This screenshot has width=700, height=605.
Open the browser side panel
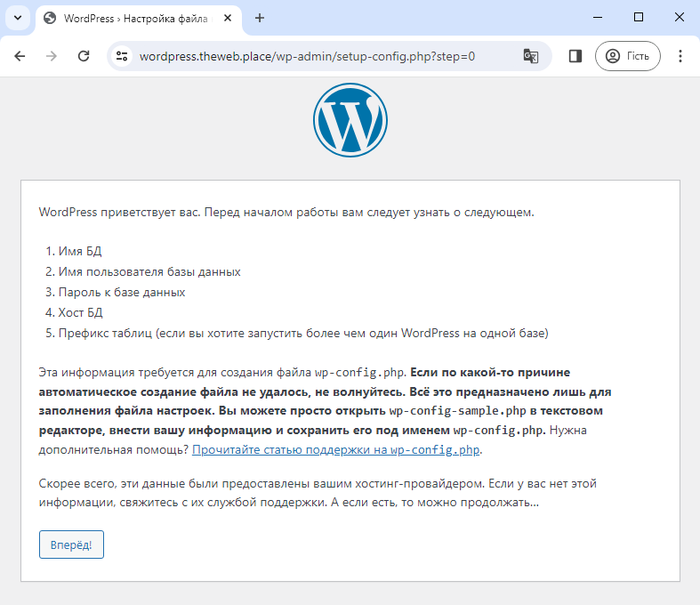tap(575, 56)
